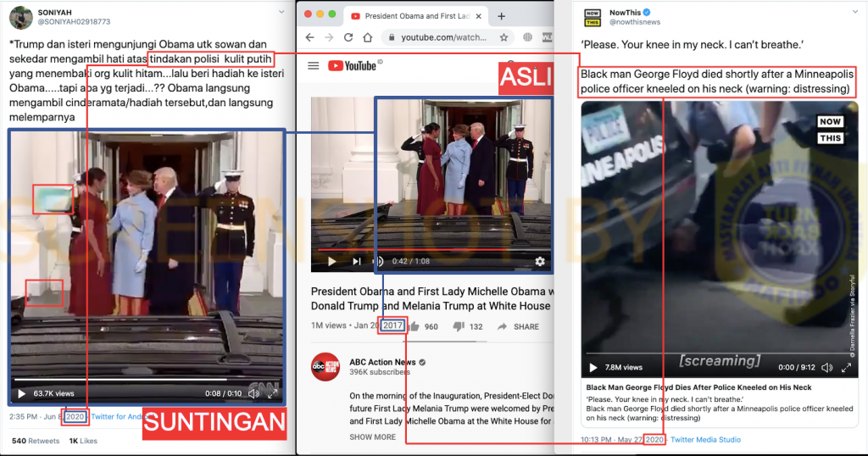Like the YouTube video showing 960

coord(424,326)
